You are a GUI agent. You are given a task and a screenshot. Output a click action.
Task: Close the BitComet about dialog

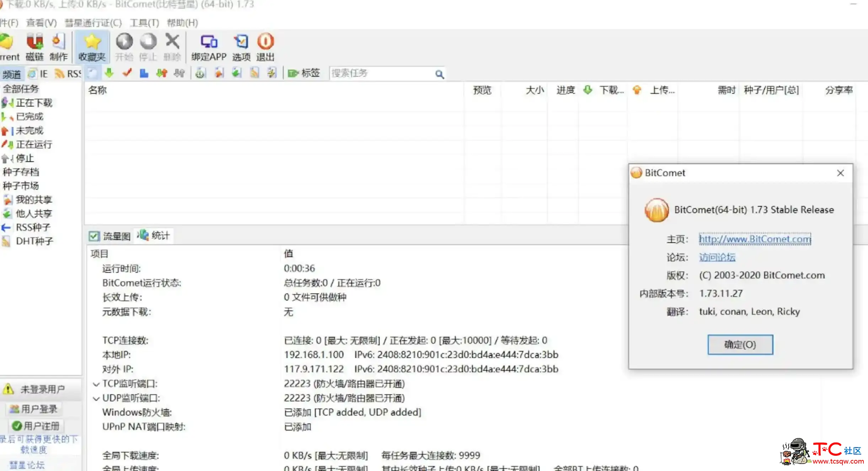[840, 173]
